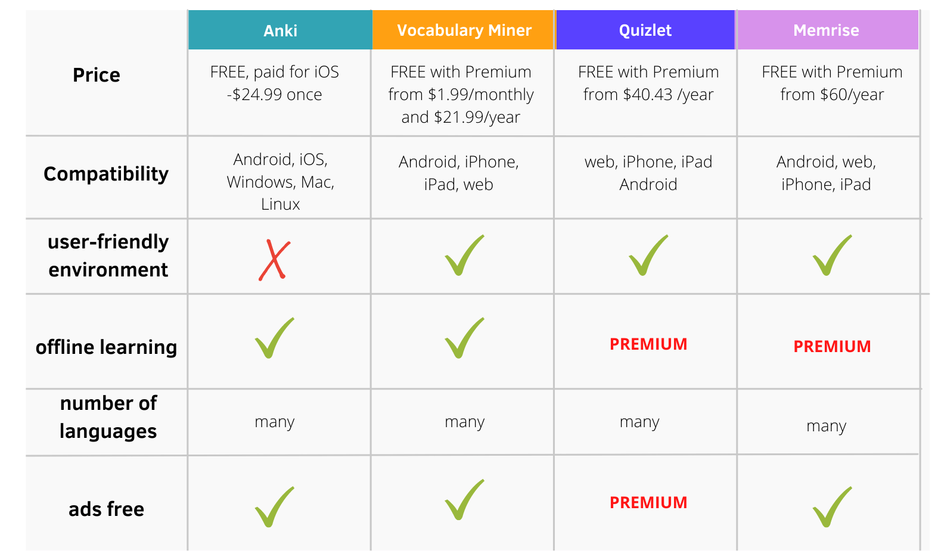Select the Vocabulary Miner column header

coord(464,30)
